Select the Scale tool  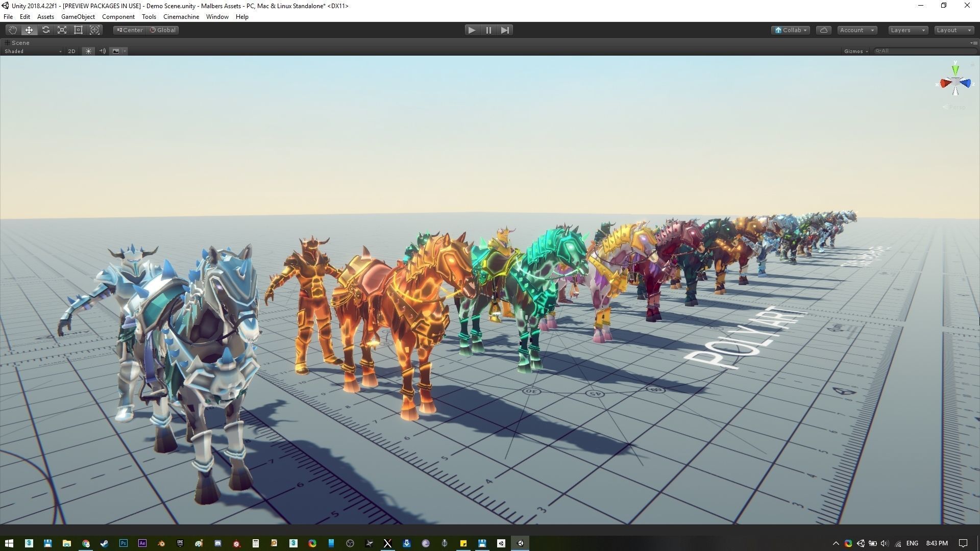coord(62,30)
